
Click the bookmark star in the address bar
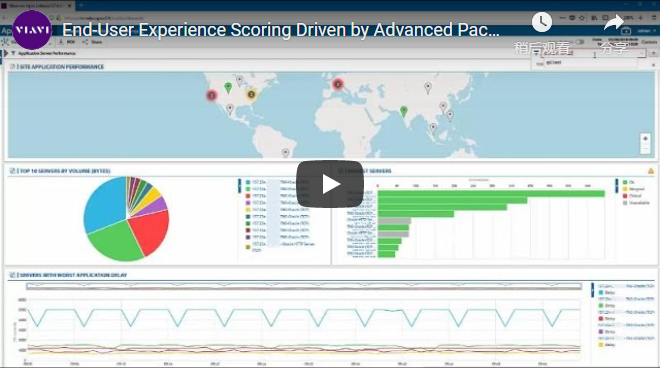(x=582, y=18)
